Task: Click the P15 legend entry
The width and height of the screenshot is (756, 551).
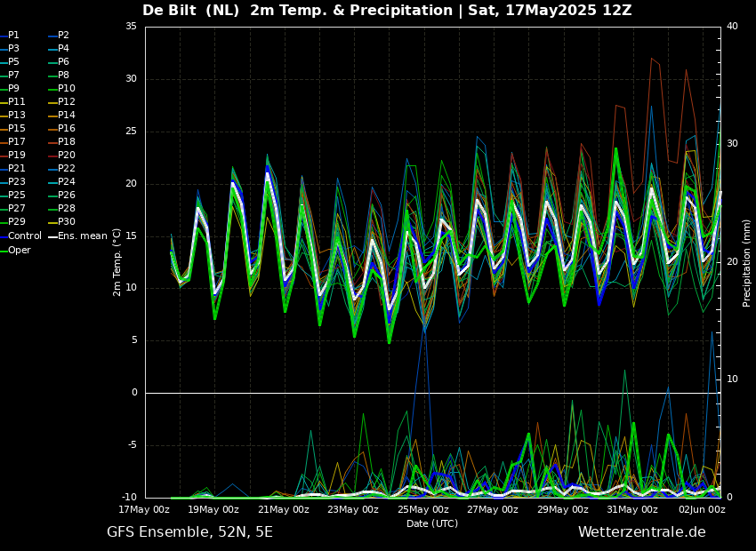Action: pos(17,129)
